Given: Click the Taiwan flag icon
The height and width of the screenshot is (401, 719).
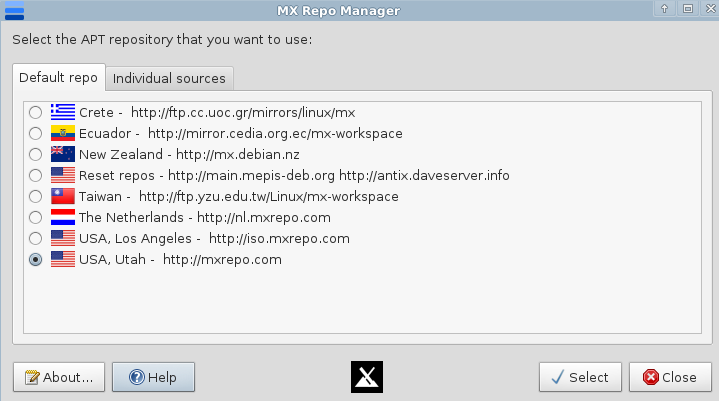Looking at the screenshot, I should coord(63,197).
